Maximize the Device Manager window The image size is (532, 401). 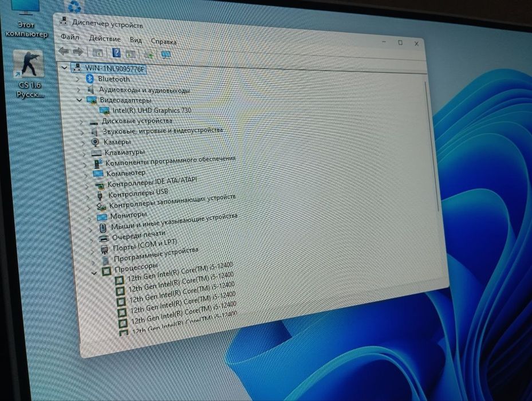[400, 43]
